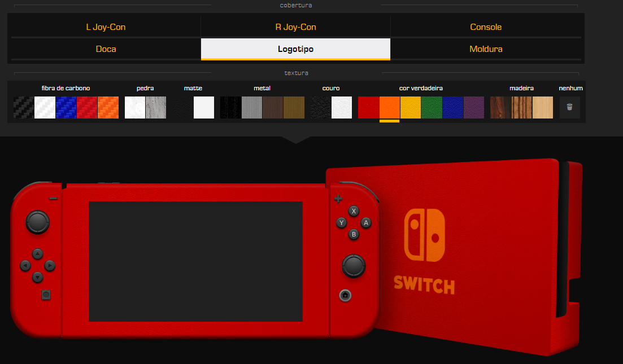
Task: Apply orange cor verdadeira color
Action: (389, 108)
